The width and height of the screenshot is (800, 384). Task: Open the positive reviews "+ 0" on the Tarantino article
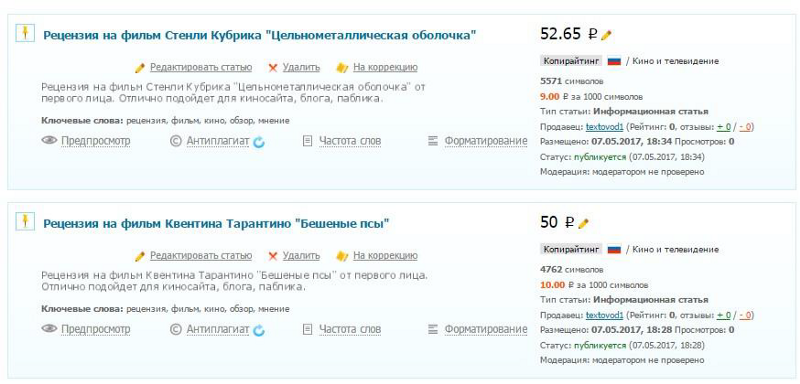723,315
